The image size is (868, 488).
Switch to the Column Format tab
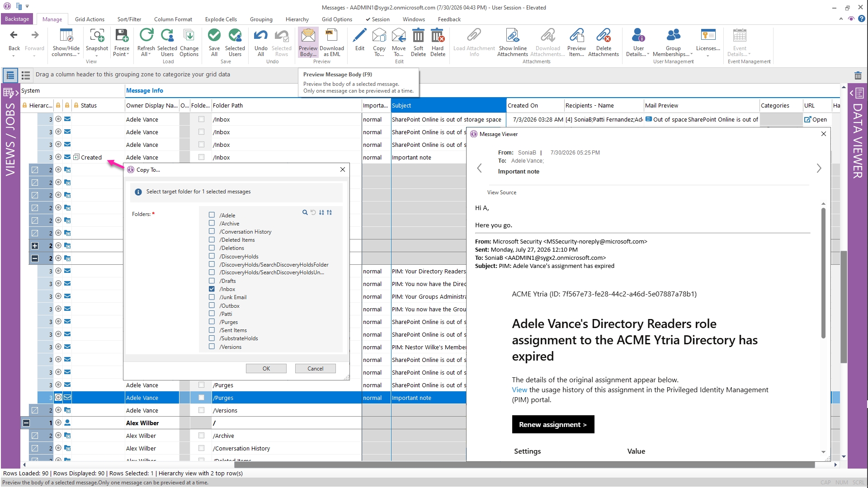click(173, 19)
